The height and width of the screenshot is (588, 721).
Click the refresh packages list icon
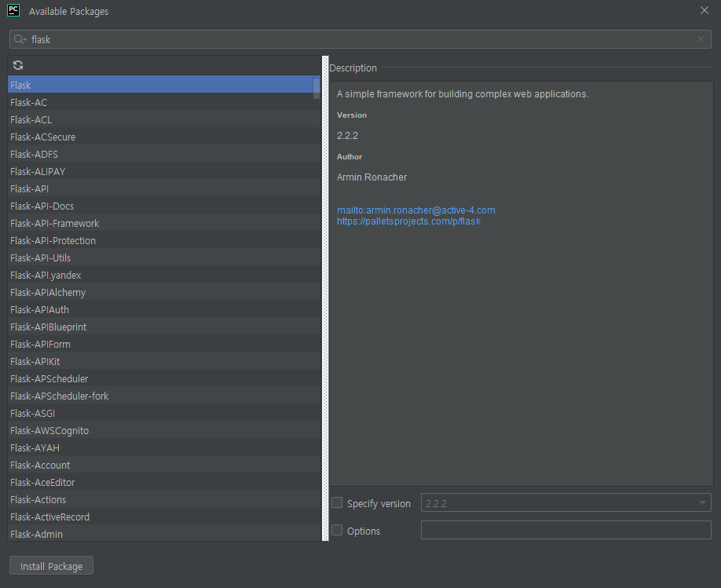(18, 65)
